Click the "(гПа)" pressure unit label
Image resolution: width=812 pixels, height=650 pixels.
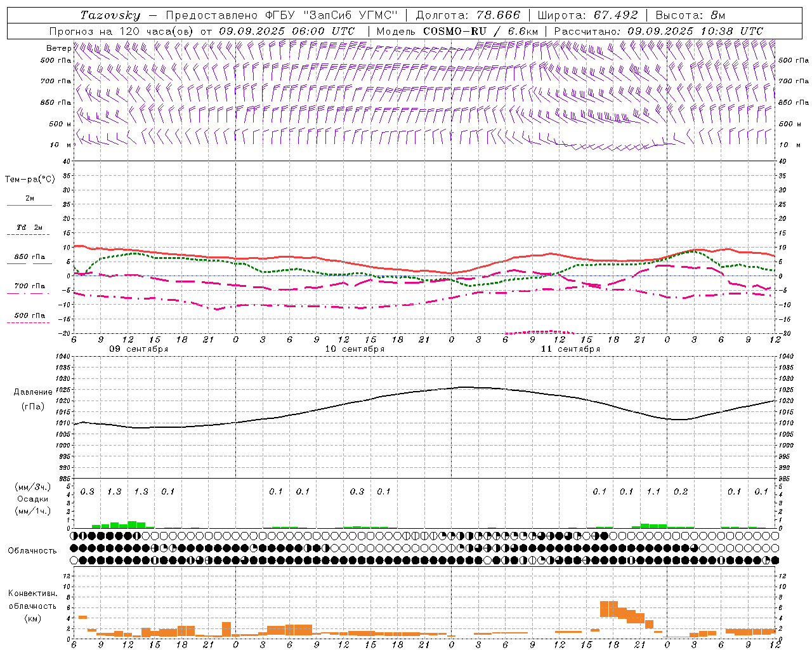pyautogui.click(x=33, y=407)
